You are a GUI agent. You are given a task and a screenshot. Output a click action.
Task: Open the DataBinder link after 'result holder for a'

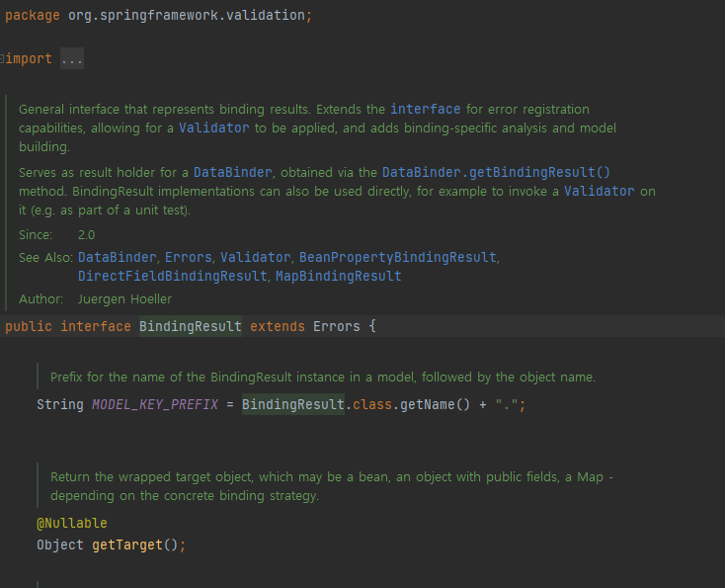(x=232, y=173)
